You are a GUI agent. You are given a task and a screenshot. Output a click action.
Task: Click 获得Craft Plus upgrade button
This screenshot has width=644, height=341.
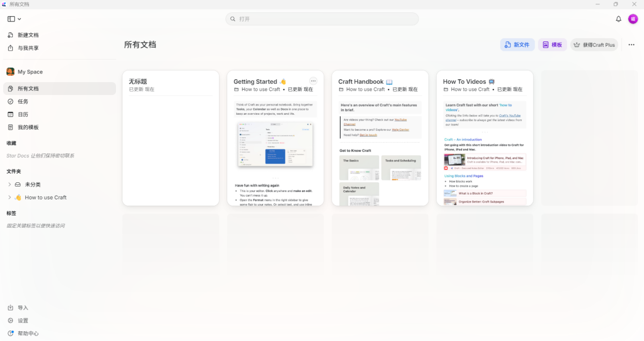click(x=594, y=45)
